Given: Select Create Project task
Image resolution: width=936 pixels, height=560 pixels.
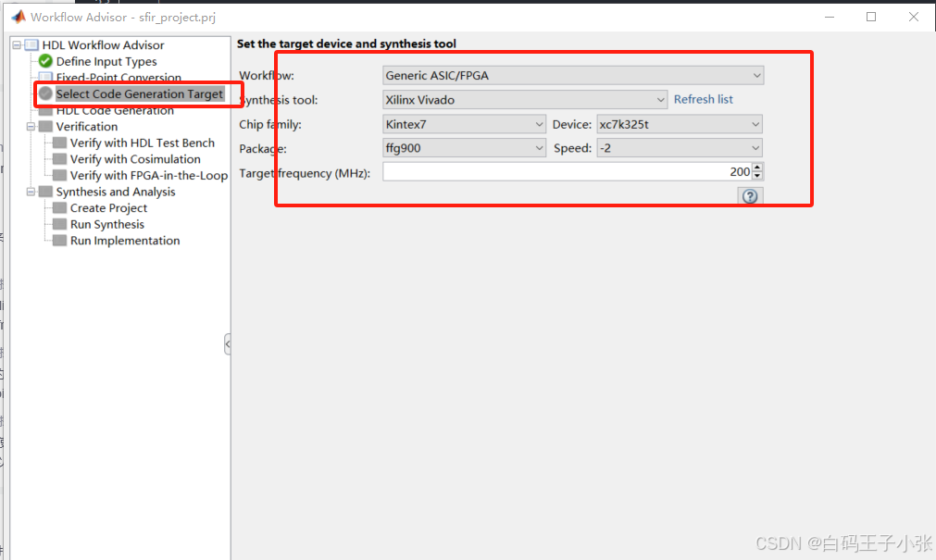Looking at the screenshot, I should 108,207.
